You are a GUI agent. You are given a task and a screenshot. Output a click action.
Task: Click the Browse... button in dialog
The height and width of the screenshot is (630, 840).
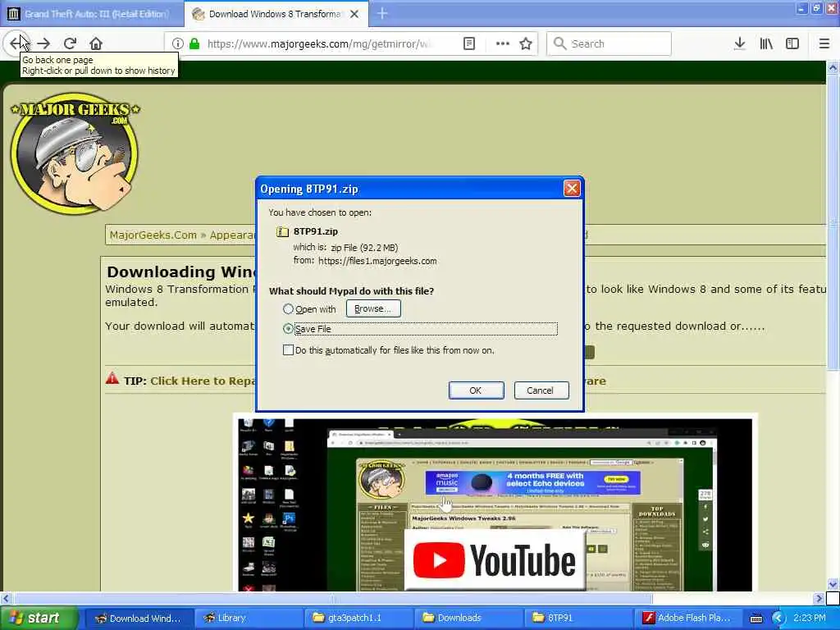pos(373,308)
